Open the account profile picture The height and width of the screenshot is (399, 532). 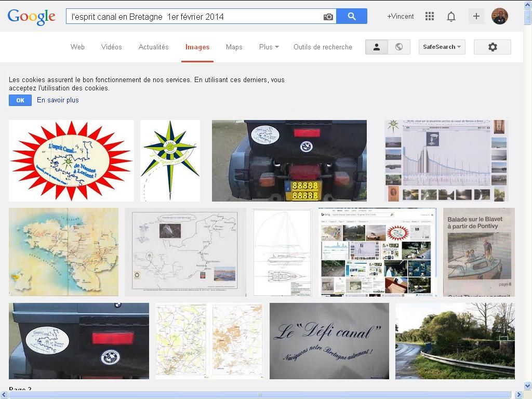(x=499, y=16)
